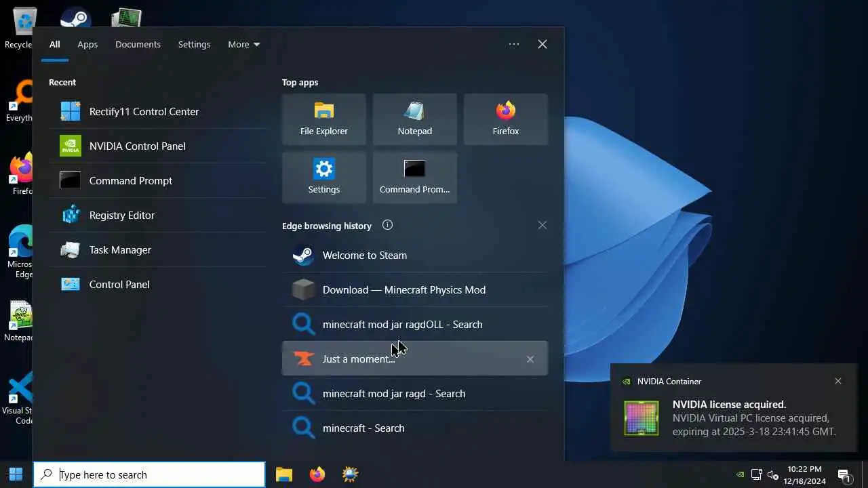
Task: Open the gear-sun taskbar app icon
Action: coord(350,474)
